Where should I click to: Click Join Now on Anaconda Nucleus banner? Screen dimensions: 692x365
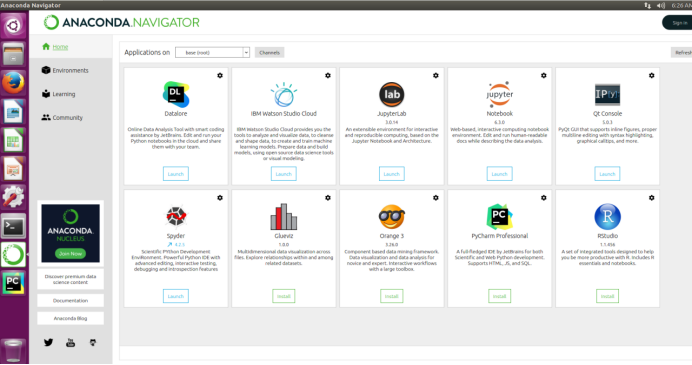tap(70, 254)
